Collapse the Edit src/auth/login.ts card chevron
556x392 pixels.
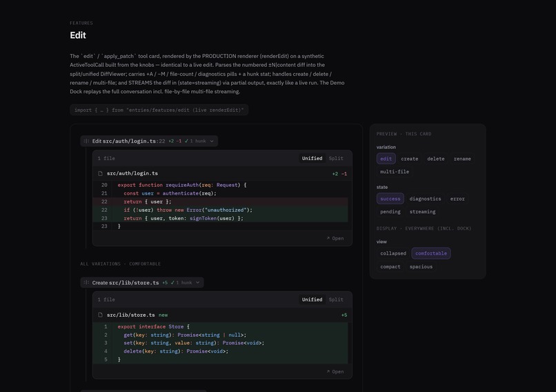(212, 141)
